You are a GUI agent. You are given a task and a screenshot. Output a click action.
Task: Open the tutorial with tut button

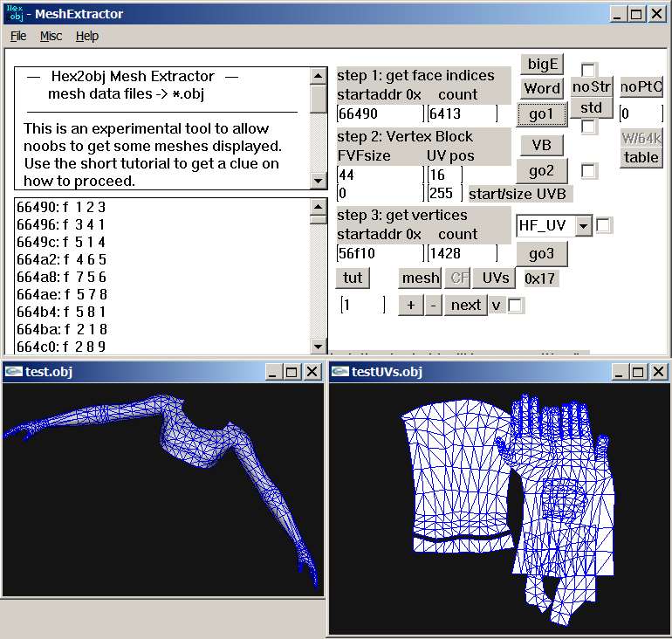pyautogui.click(x=353, y=278)
